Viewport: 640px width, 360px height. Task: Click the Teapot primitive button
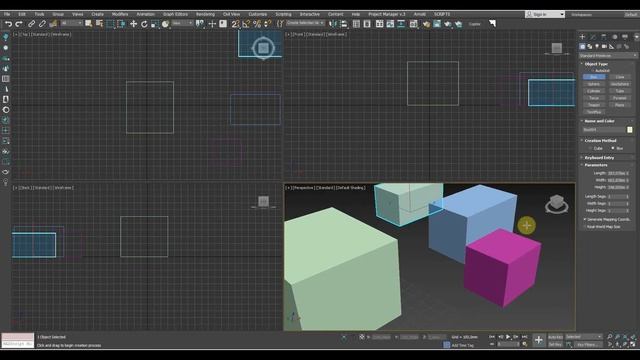click(594, 105)
